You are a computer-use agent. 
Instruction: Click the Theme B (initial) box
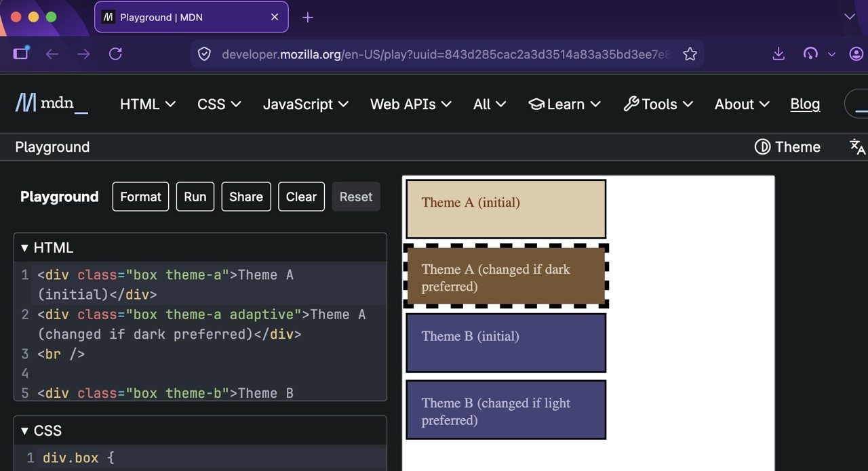(x=506, y=342)
